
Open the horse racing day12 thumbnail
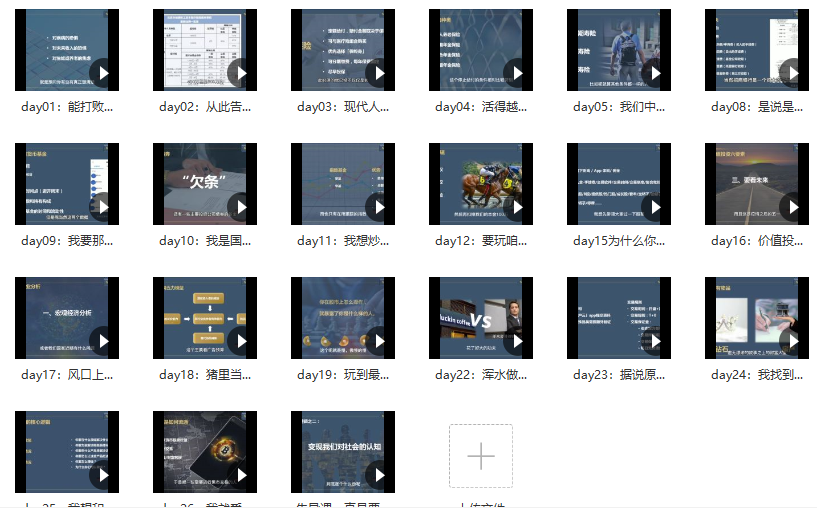click(475, 183)
